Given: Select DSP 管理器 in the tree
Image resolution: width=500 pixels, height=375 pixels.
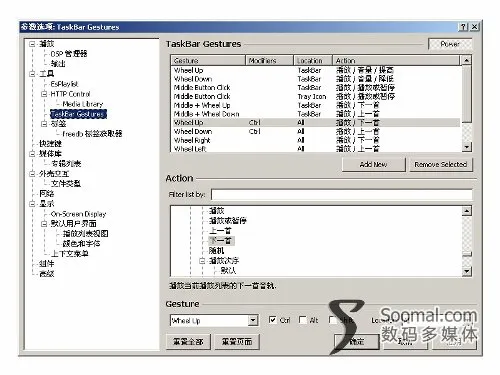Looking at the screenshot, I should (69, 54).
